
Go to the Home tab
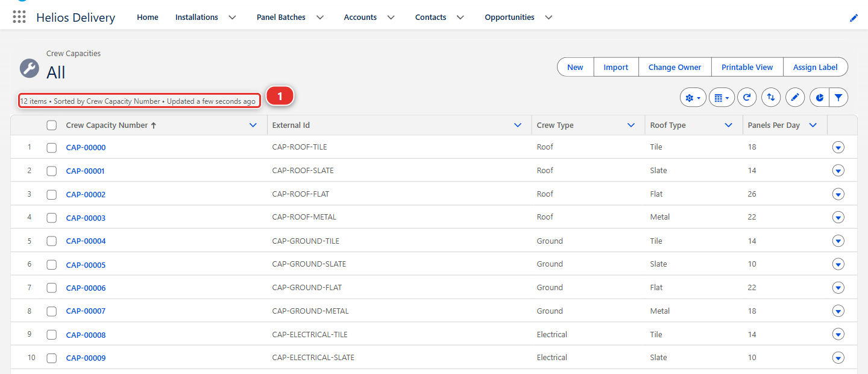pos(148,17)
